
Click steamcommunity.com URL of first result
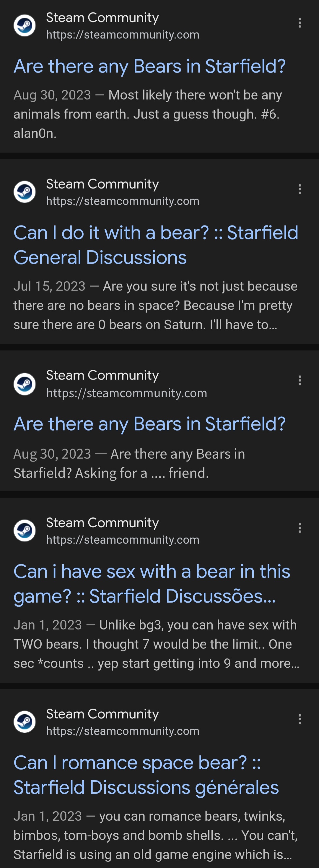coord(123,35)
